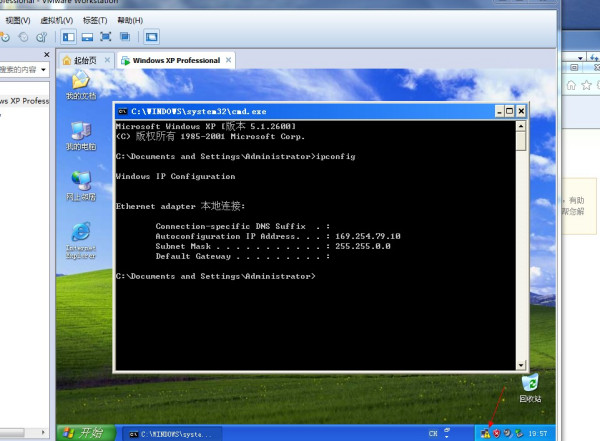Close the Windows XP Professional tab

(x=228, y=60)
